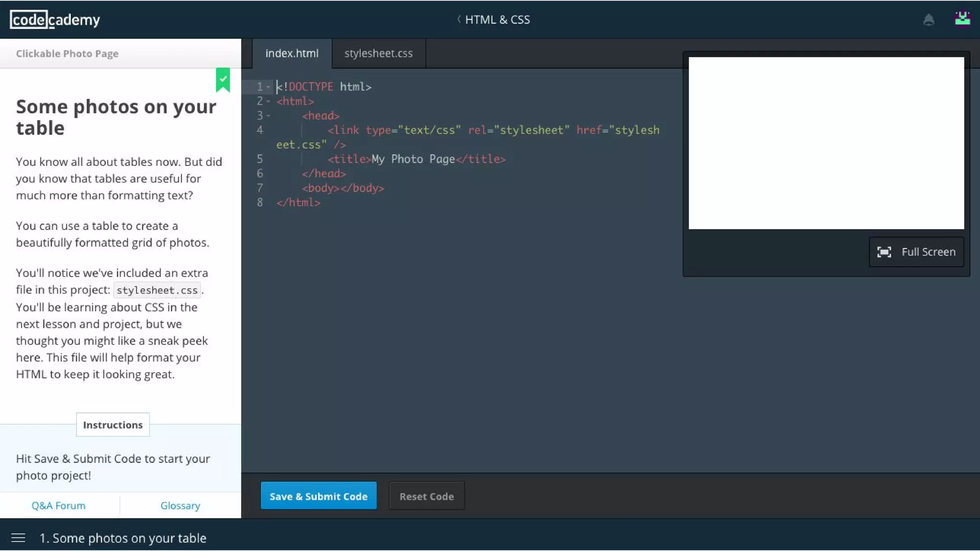Viewport: 980px width, 551px height.
Task: Switch to the stylesheet.css tab
Action: (x=378, y=54)
